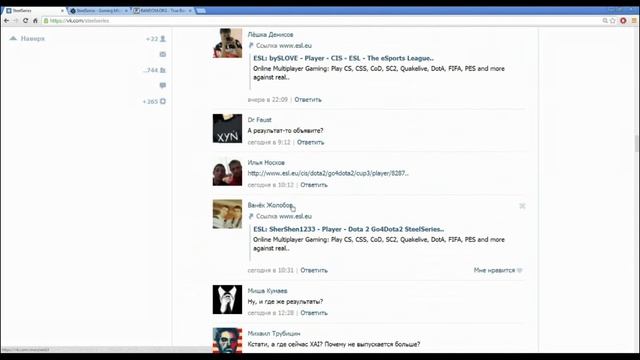Switch to the SteelSeries - Gaming tab
Viewport: 640px width, 360px height.
[x=98, y=11]
